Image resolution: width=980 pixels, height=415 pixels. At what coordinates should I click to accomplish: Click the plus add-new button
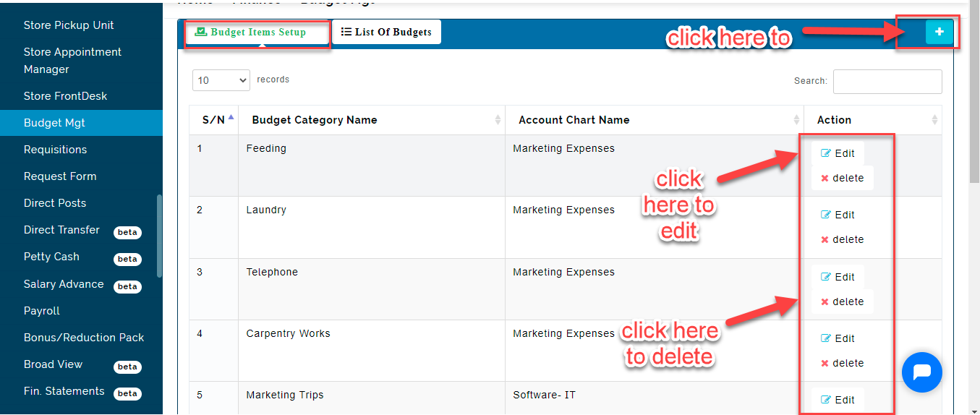(x=939, y=32)
